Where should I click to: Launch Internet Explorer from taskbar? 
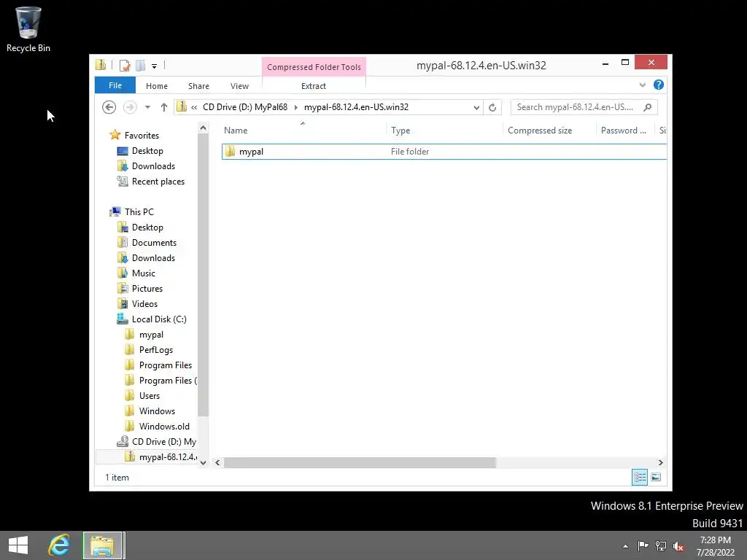tap(59, 545)
